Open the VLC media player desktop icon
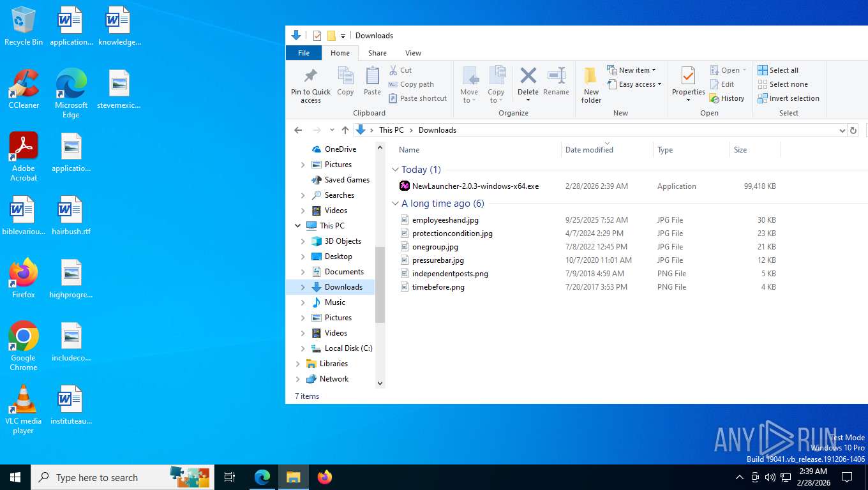This screenshot has height=490, width=868. 24,410
